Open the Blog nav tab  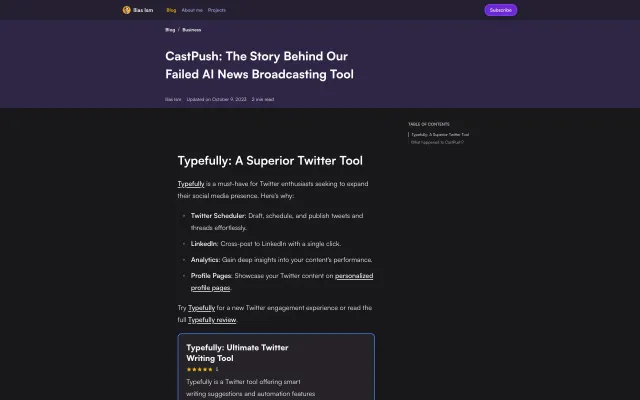(x=171, y=10)
